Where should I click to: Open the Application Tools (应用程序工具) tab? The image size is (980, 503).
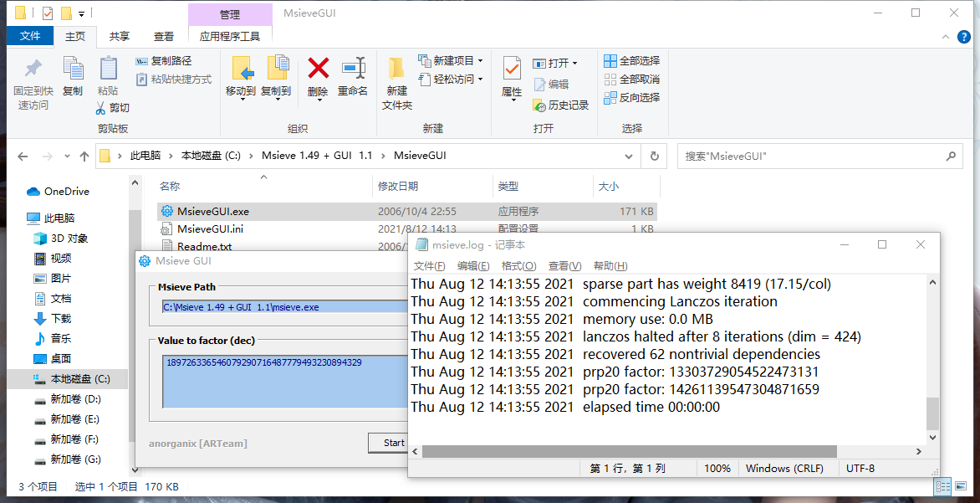[x=230, y=36]
